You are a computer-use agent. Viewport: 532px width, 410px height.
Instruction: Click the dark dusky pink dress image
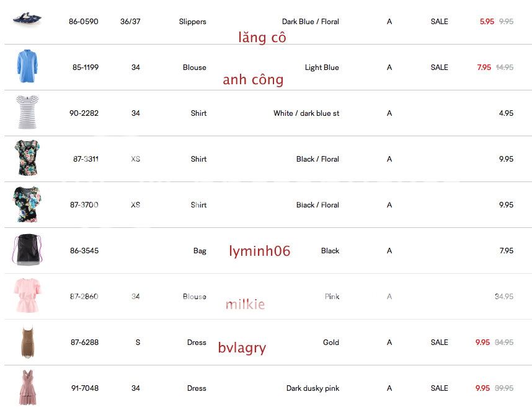pos(27,388)
